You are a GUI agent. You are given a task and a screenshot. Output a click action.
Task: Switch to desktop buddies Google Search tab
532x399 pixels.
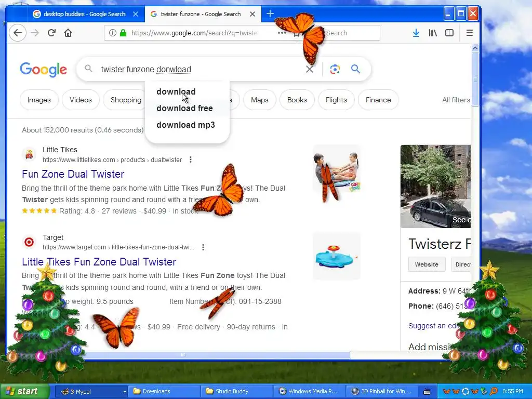point(85,14)
